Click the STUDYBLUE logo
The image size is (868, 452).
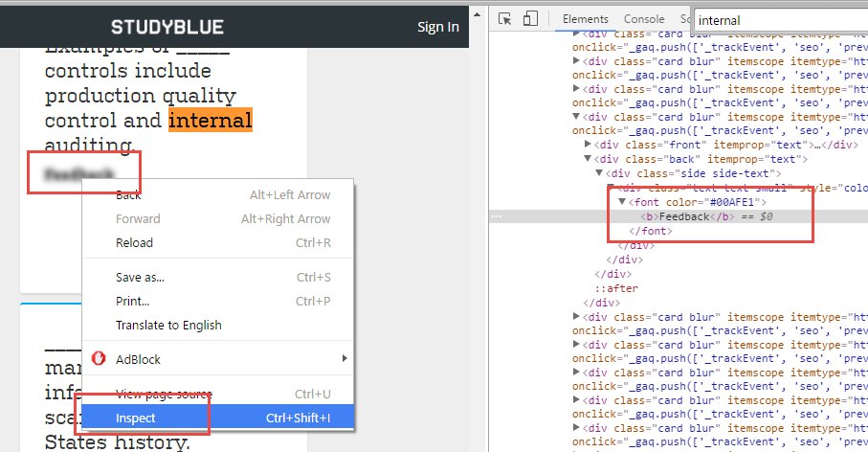pyautogui.click(x=167, y=27)
